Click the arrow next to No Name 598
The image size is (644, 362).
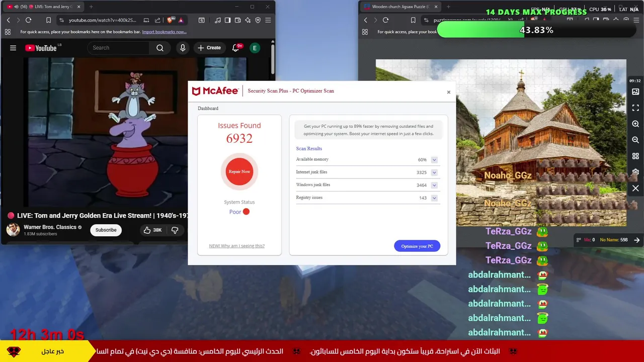pos(636,240)
